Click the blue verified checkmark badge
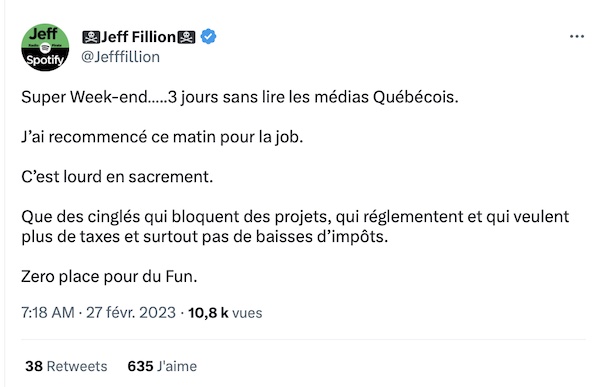Image resolution: width=600 pixels, height=387 pixels. tap(208, 37)
